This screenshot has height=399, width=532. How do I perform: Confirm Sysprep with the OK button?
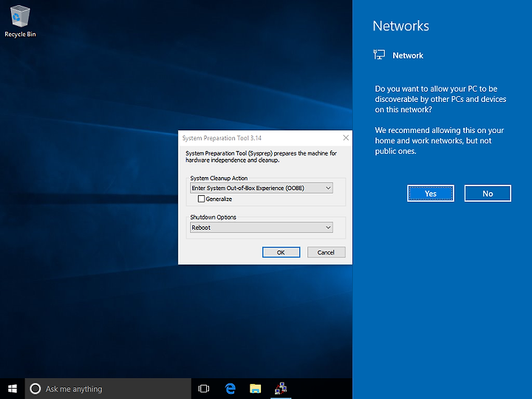[281, 253]
